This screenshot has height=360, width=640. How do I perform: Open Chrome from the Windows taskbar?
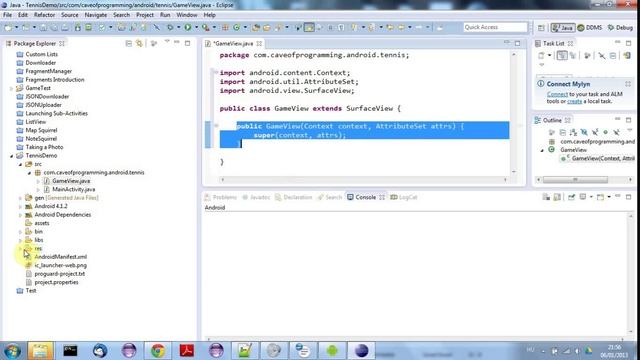point(158,351)
